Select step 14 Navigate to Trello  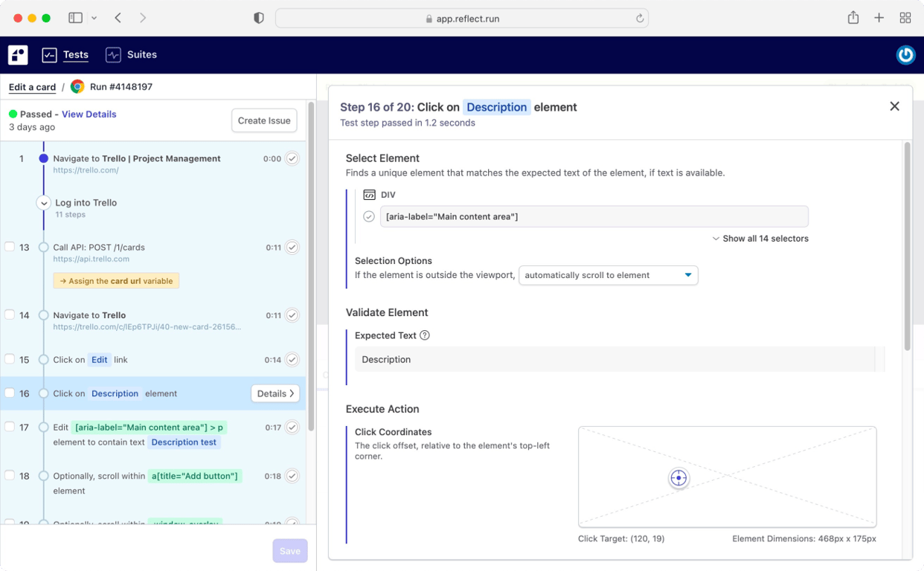coord(89,315)
